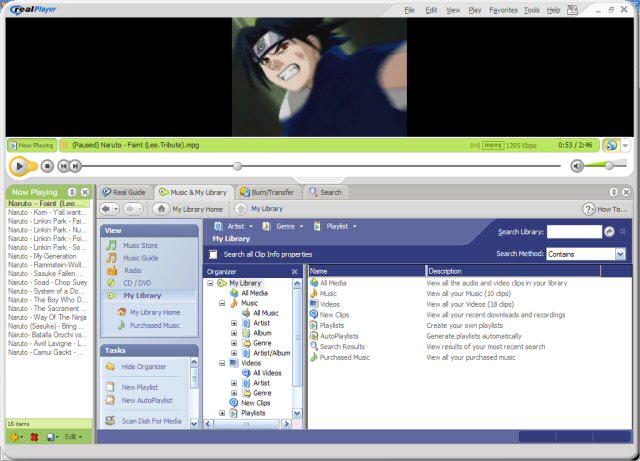Screen dimensions: 640x461
Task: Expand the Album node in Organizer tree
Action: (x=234, y=333)
